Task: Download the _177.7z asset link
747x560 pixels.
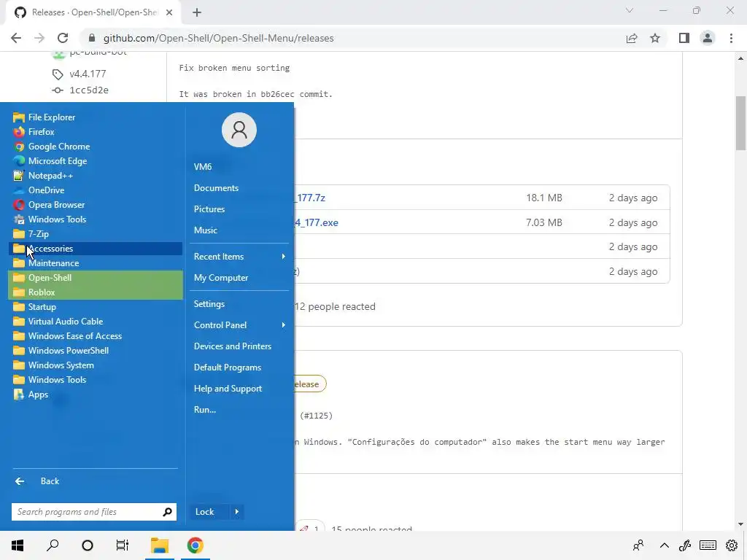Action: pos(309,198)
